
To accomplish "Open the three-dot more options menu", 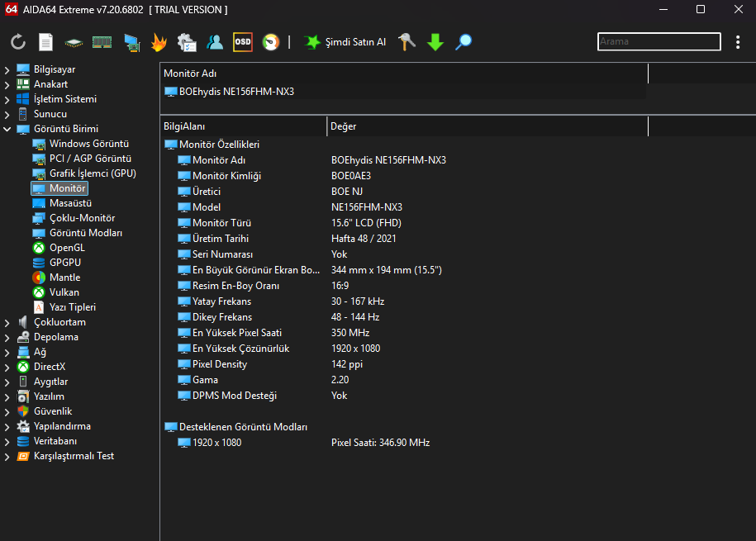I will [x=738, y=42].
